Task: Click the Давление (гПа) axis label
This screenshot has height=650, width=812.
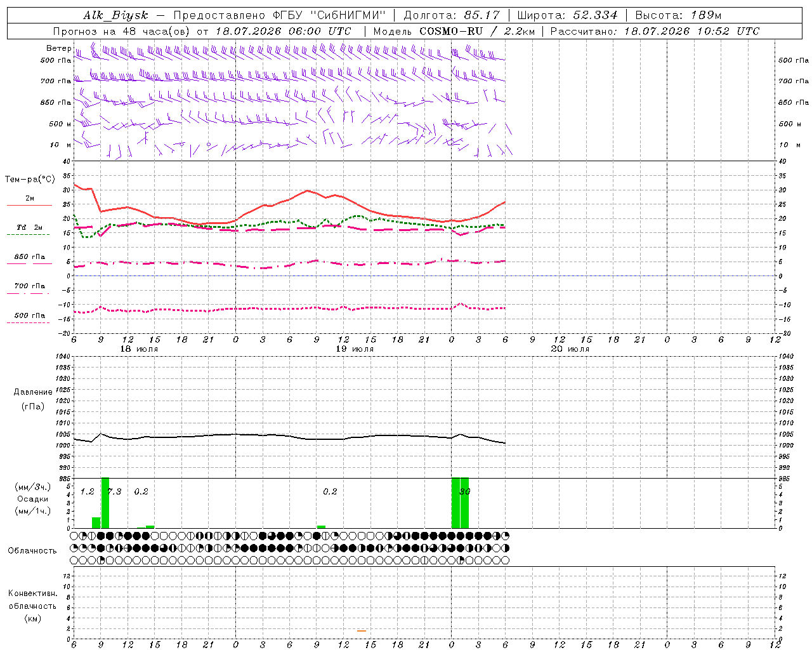Action: click(33, 399)
